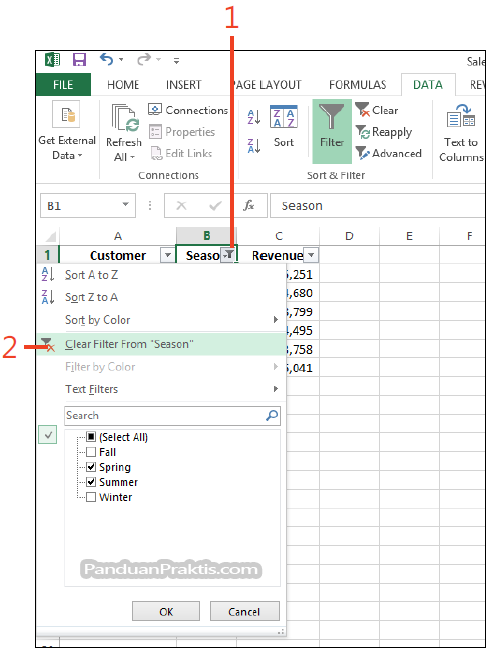Sort descending Z to A in ribbon
This screenshot has width=489, height=653.
click(254, 146)
